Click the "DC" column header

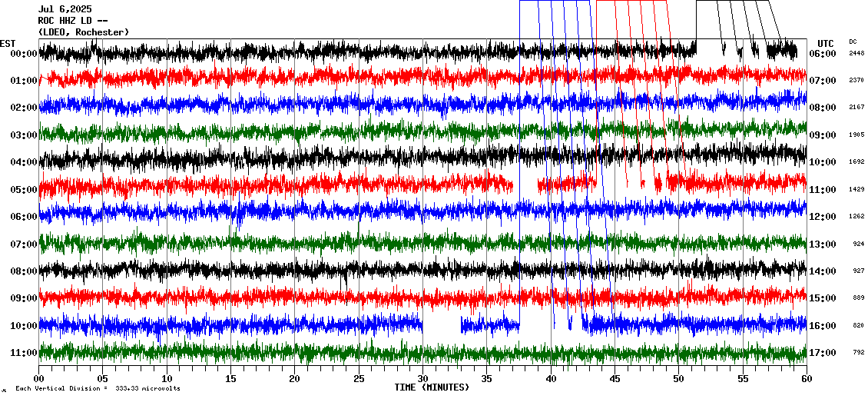pos(853,42)
